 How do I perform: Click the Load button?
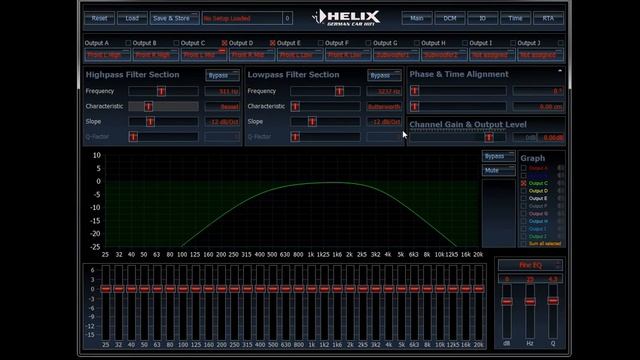(132, 18)
